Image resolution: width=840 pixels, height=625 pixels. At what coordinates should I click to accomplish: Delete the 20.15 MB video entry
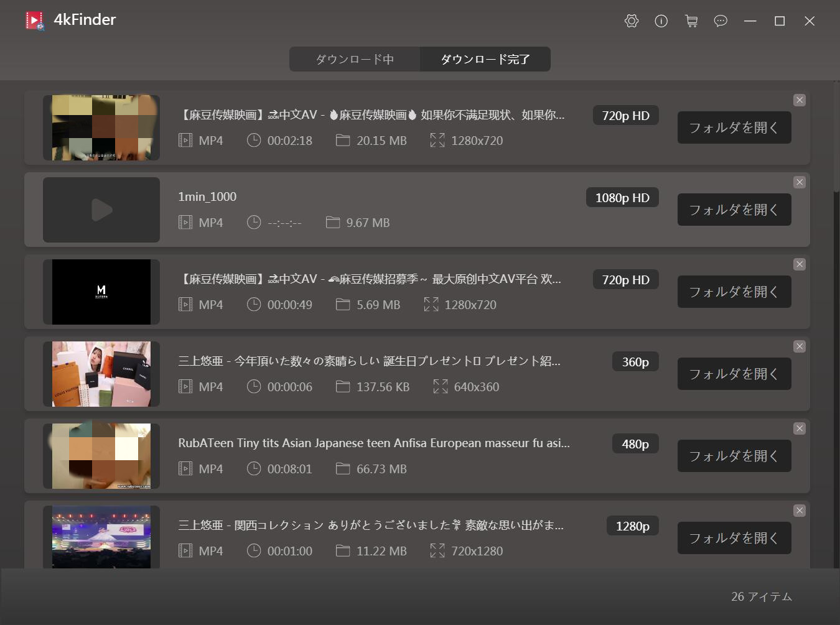800,100
